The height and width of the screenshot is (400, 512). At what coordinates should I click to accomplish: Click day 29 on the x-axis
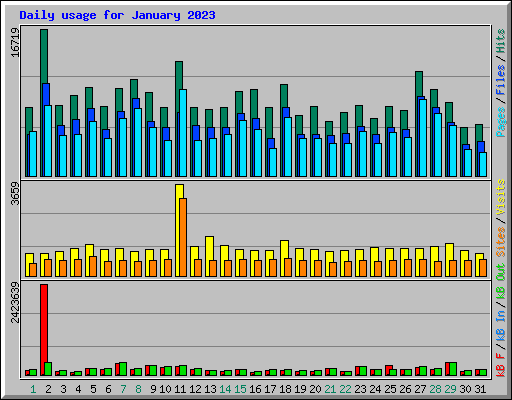tap(450, 389)
